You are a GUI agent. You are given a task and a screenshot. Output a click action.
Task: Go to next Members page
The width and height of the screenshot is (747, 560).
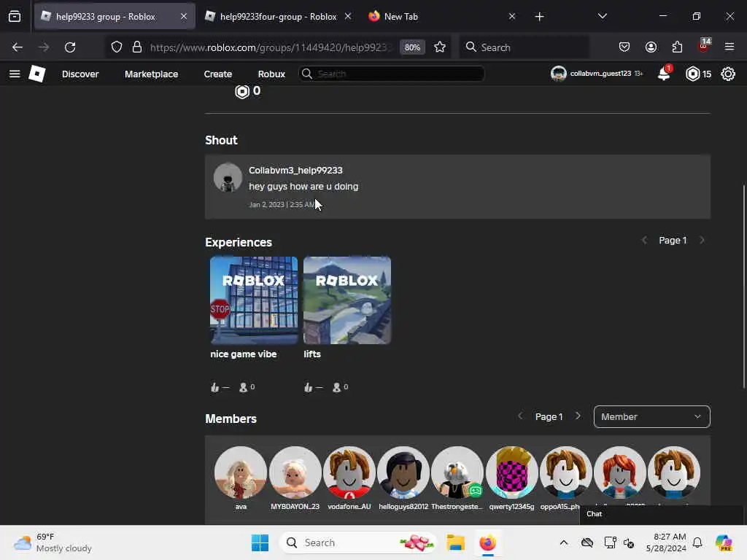(578, 416)
